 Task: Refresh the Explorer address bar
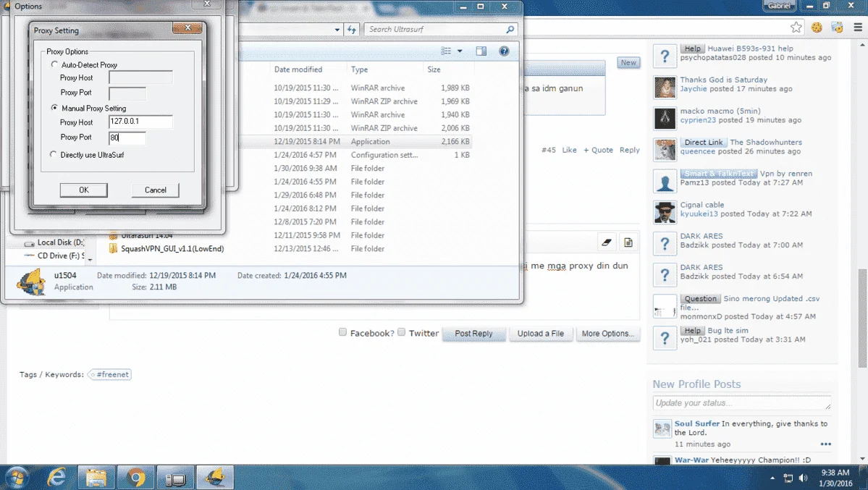(x=352, y=30)
